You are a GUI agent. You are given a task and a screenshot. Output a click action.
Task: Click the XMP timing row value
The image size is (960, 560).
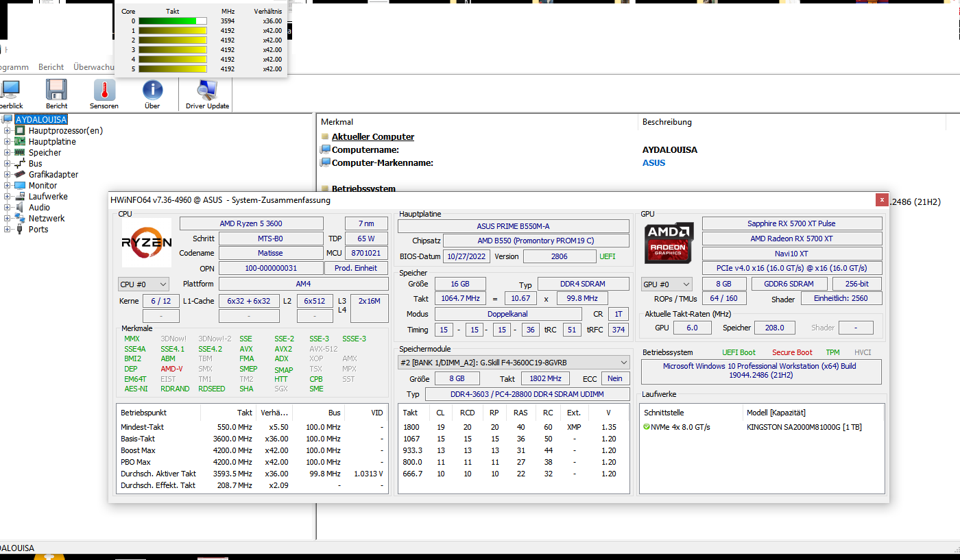(x=574, y=427)
